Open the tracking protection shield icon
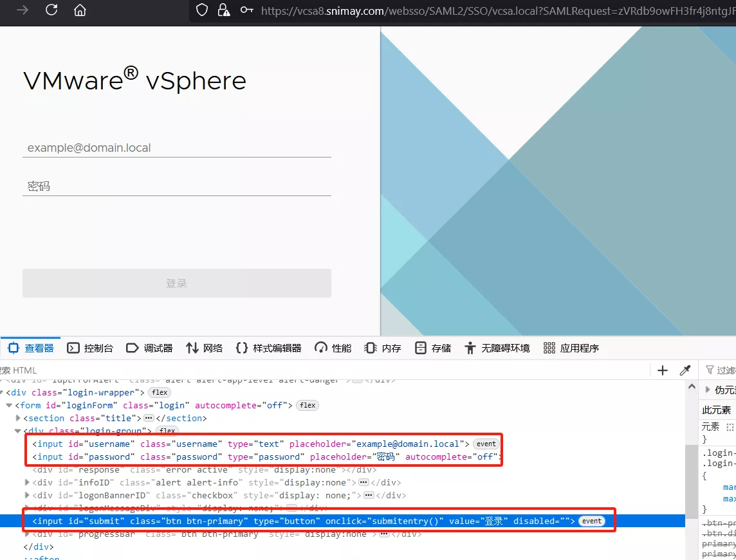 [x=202, y=10]
